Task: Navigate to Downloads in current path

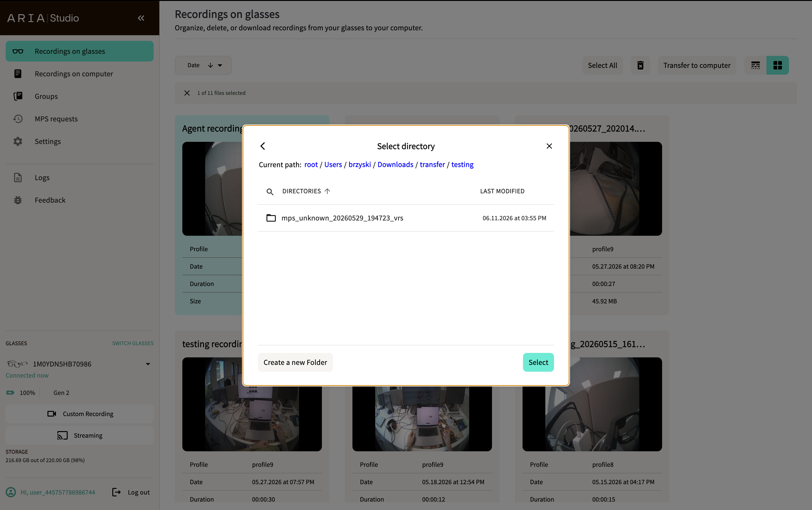Action: (x=395, y=165)
